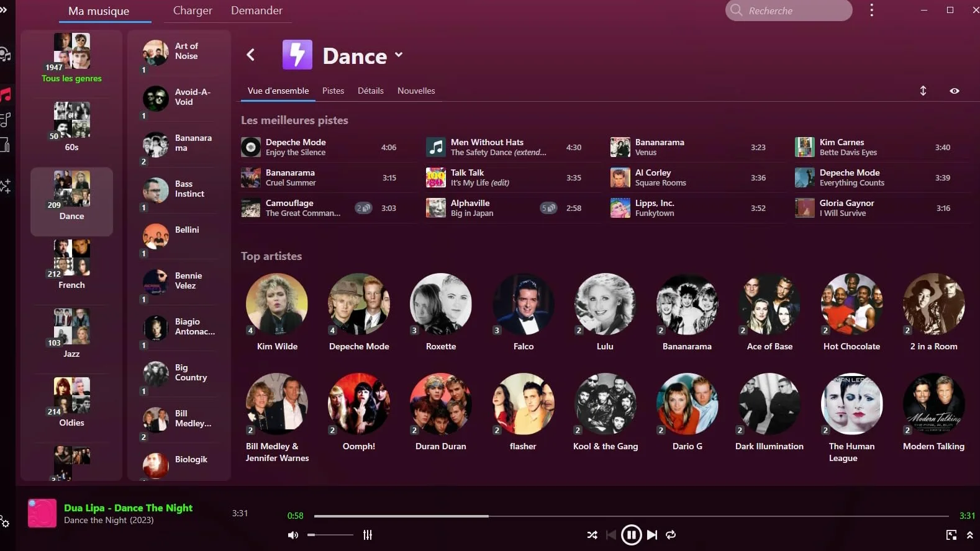Seek in the track progress bar
Screen dimensions: 980x551
point(631,516)
